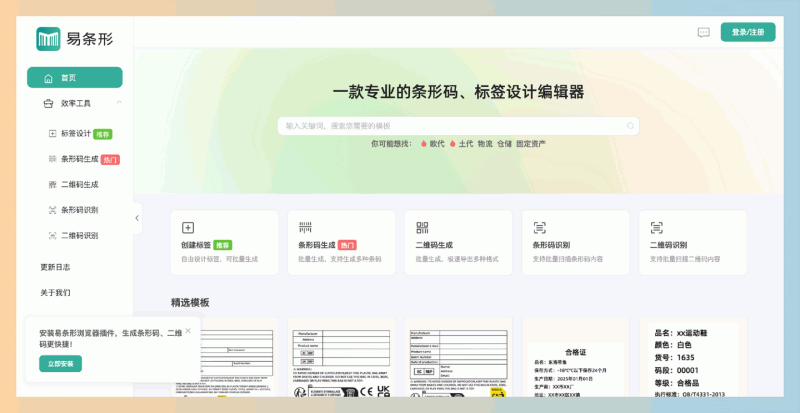Click the scan icon beside sidebar 二维码识别

point(52,235)
